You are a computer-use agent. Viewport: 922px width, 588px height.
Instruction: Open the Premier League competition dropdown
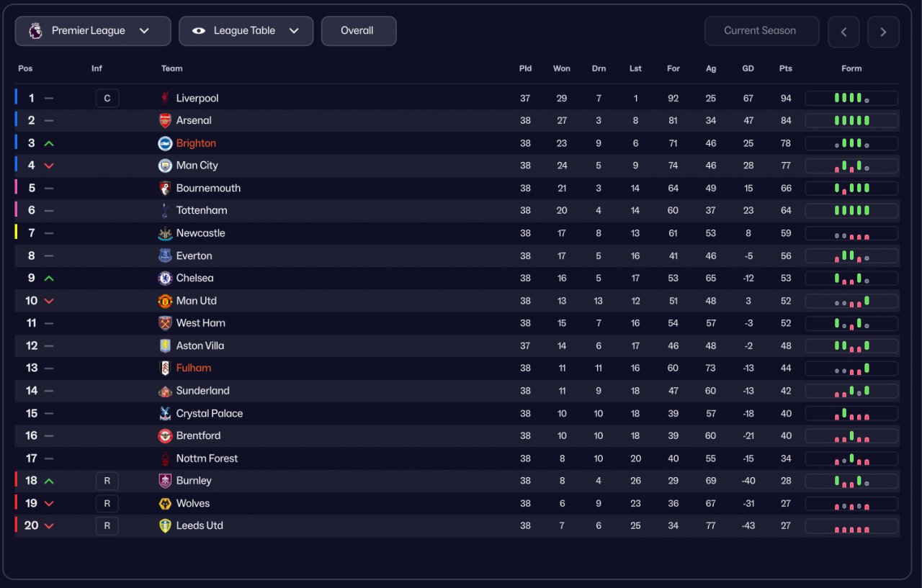click(x=93, y=31)
